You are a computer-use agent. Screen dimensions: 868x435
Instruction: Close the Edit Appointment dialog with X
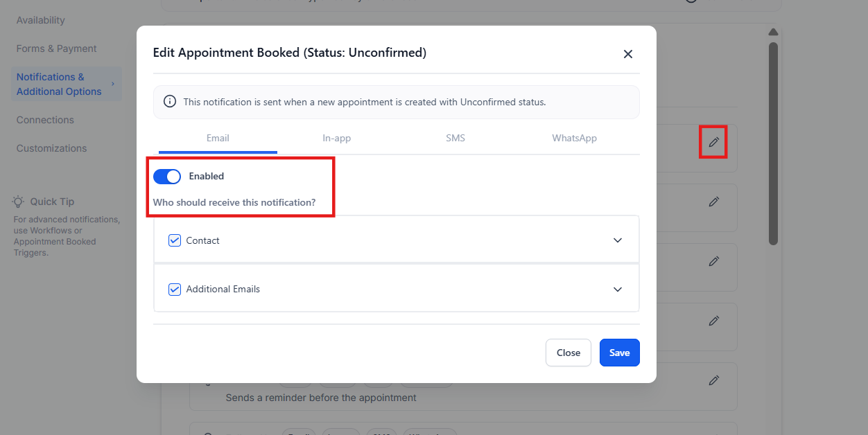point(628,54)
